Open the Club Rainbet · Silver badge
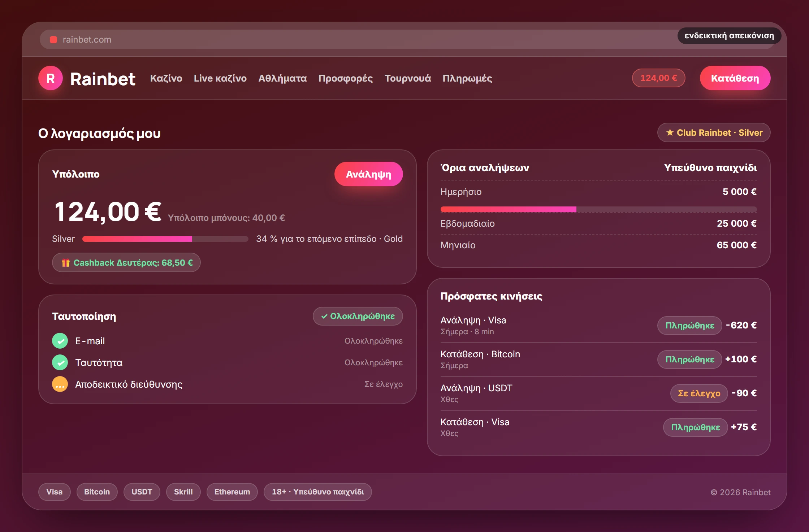Viewport: 809px width, 532px height. coord(714,132)
